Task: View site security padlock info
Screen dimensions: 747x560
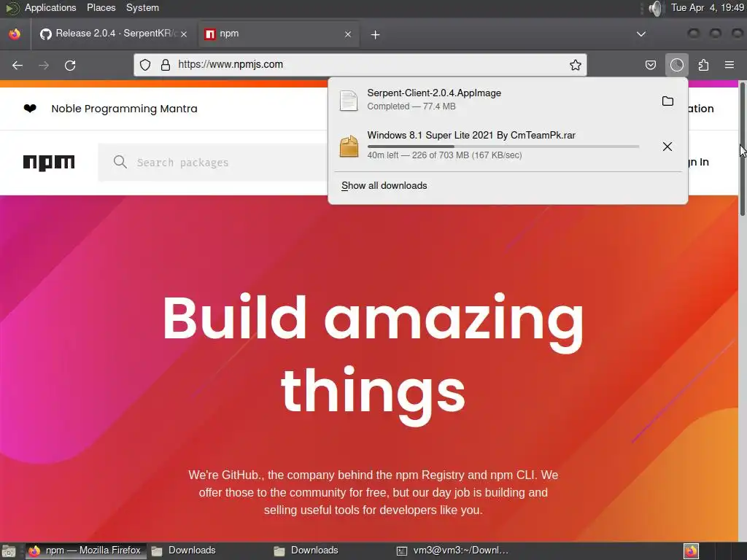Action: pyautogui.click(x=166, y=65)
